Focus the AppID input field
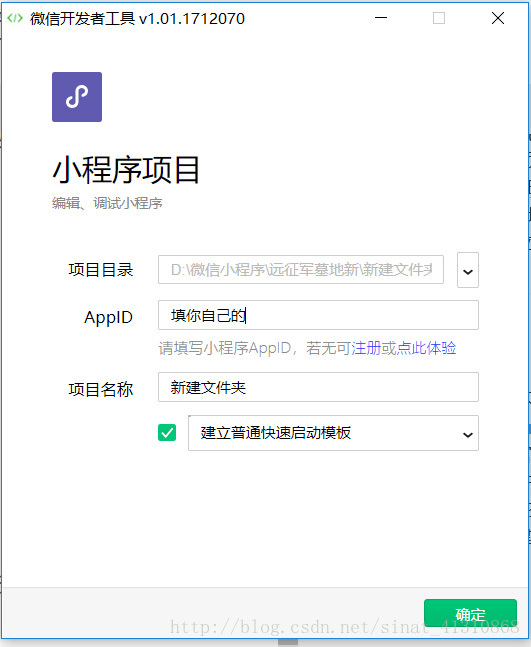 coord(318,315)
